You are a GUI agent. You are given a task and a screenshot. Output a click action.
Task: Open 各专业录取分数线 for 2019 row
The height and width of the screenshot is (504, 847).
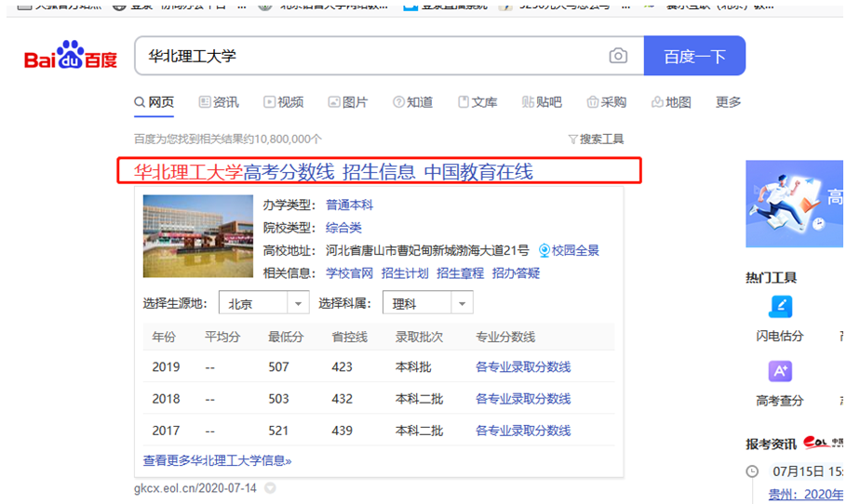point(523,367)
